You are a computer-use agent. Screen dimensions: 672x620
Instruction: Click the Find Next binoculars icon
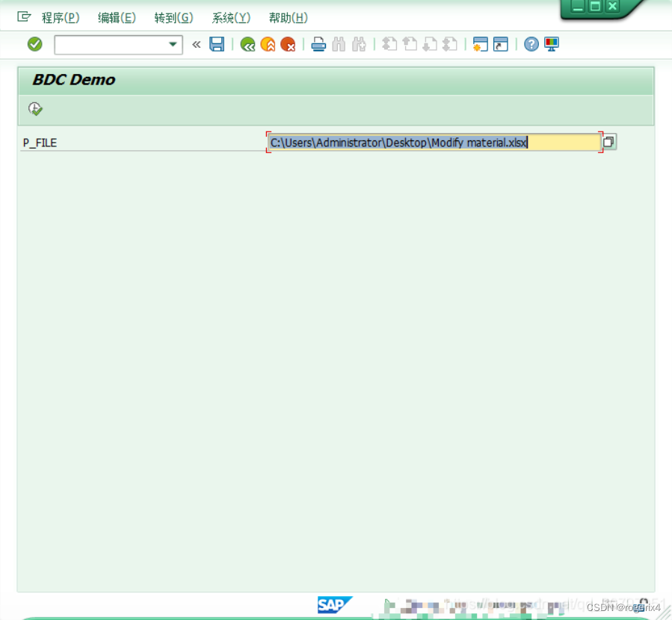(359, 44)
